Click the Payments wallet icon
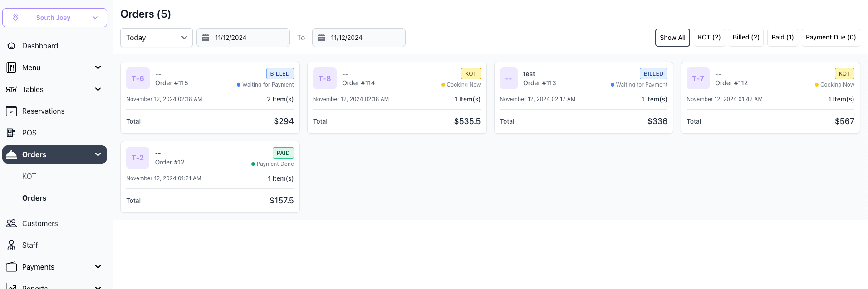The image size is (868, 289). click(11, 267)
